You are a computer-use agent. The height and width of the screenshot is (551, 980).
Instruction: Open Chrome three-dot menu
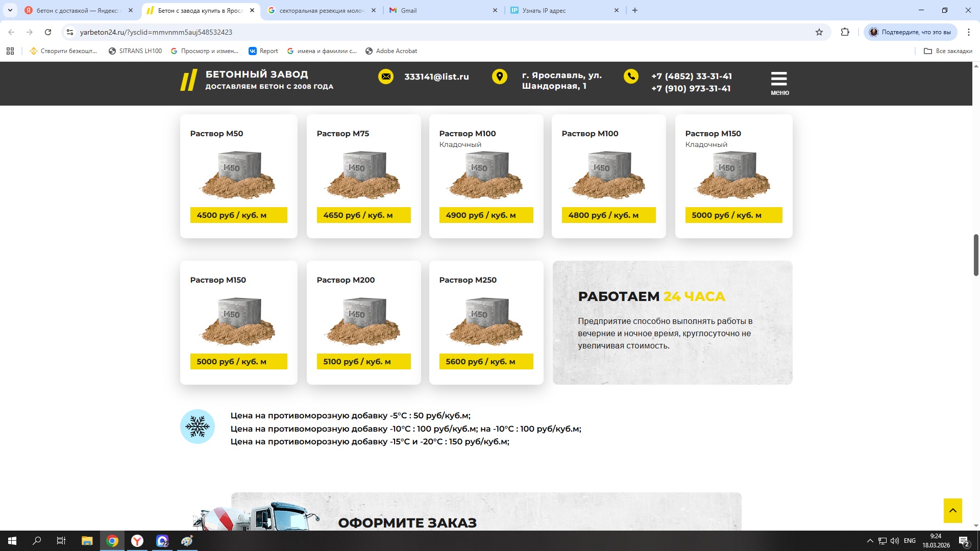968,32
